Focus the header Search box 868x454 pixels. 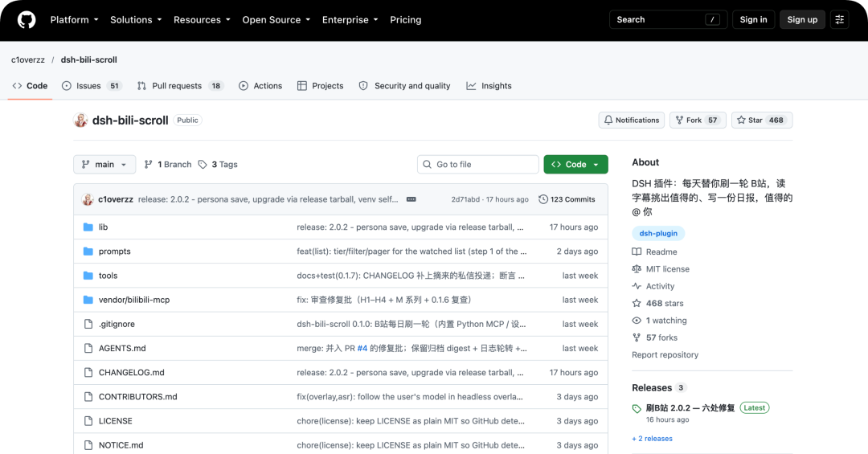coord(668,19)
